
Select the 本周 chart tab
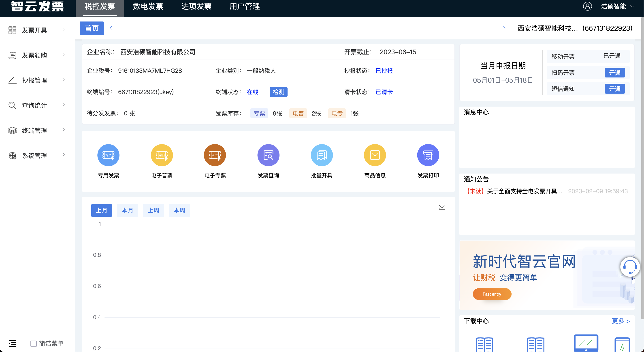coord(179,210)
